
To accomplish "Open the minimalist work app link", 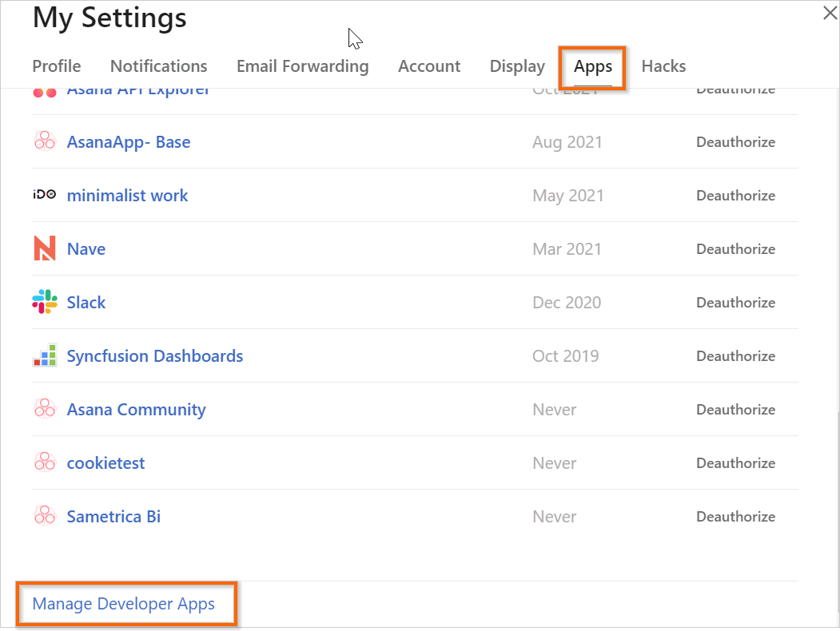I will point(128,196).
